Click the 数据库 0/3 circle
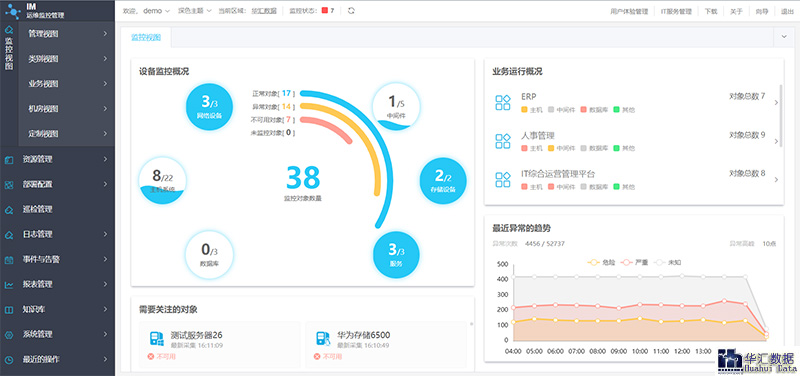 (209, 255)
